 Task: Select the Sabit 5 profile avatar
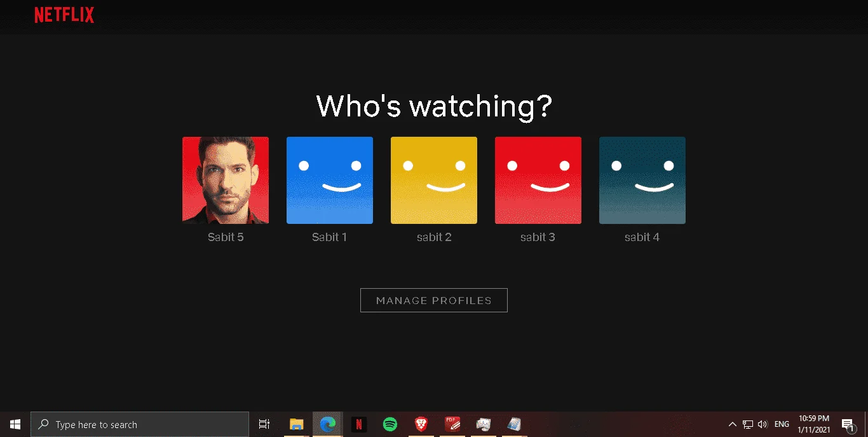pyautogui.click(x=226, y=180)
